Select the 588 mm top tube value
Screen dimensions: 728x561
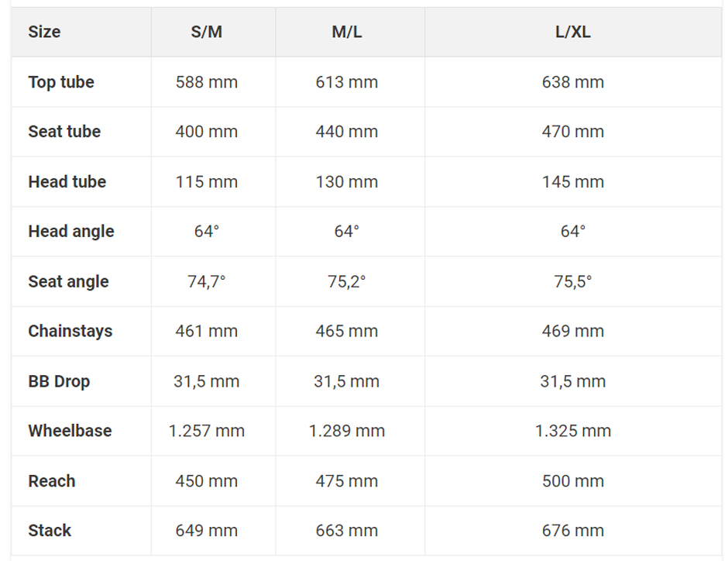pyautogui.click(x=207, y=82)
